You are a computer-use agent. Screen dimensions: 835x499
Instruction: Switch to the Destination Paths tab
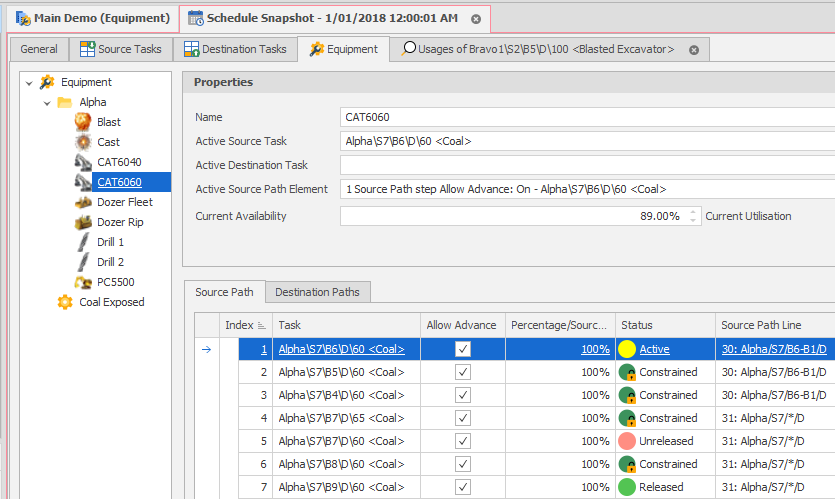pos(318,292)
